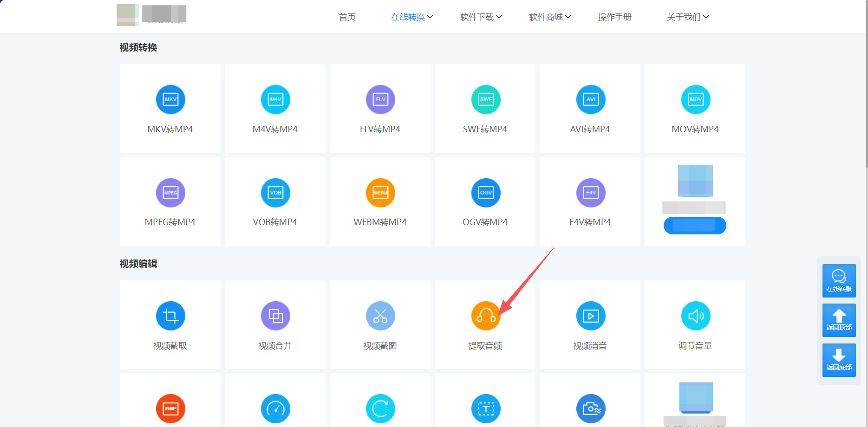The height and width of the screenshot is (427, 868).
Task: Click the WEBM转MP4 text label
Action: coord(380,222)
